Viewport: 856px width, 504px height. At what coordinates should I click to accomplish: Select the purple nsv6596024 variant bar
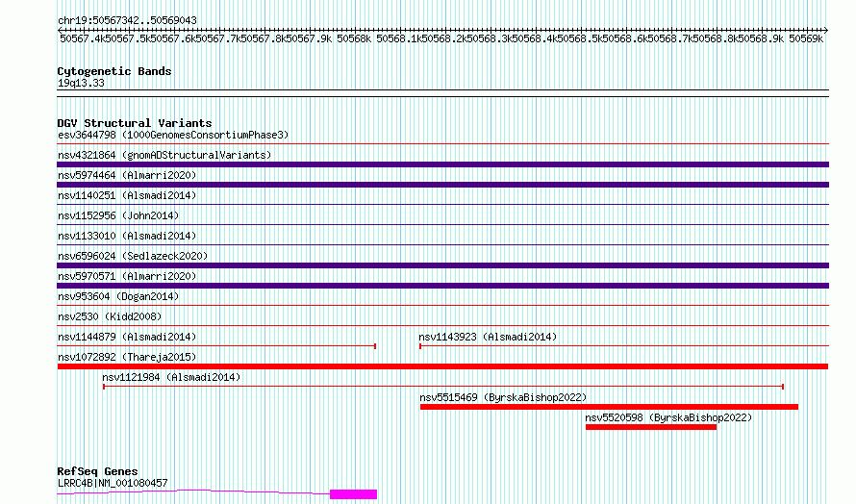[442, 265]
